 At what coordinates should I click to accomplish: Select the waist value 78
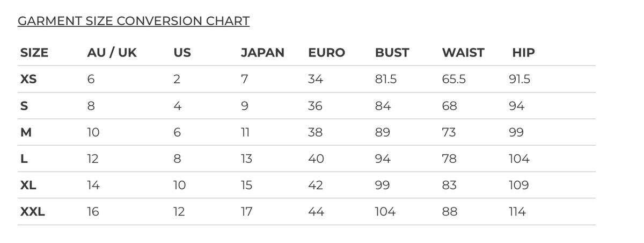coord(449,159)
